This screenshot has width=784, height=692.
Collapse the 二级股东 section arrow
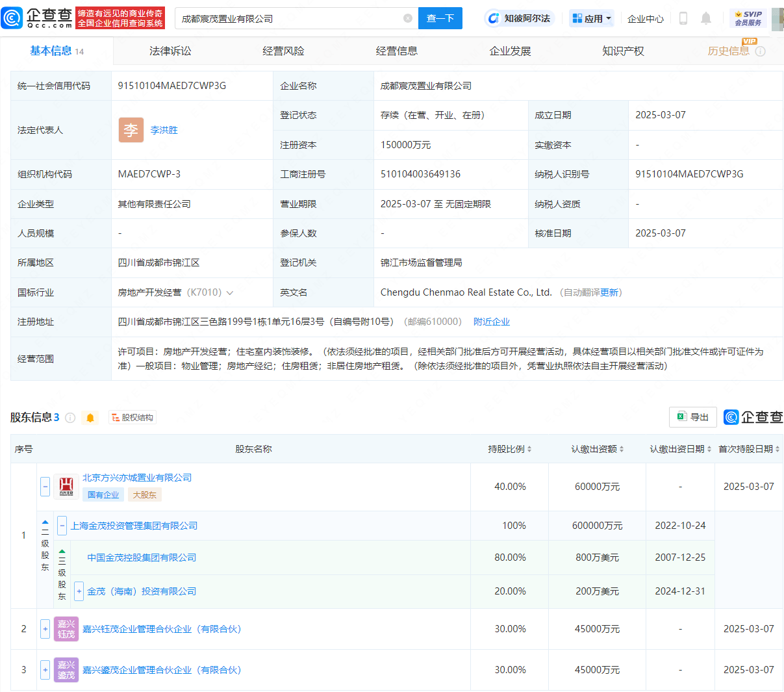pyautogui.click(x=45, y=522)
